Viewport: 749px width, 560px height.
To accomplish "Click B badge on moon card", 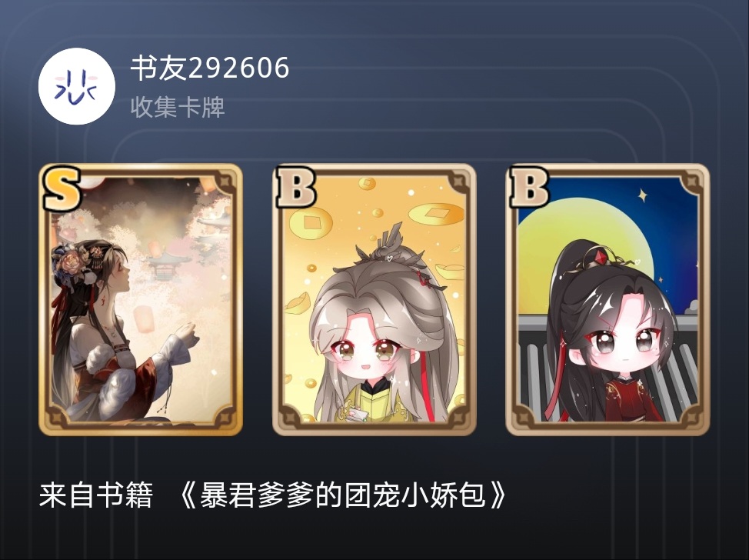I will (529, 188).
